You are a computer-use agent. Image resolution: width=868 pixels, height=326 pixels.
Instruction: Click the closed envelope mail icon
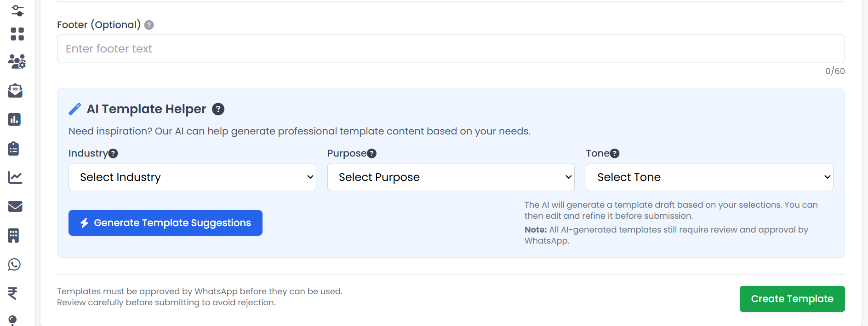[x=15, y=206]
